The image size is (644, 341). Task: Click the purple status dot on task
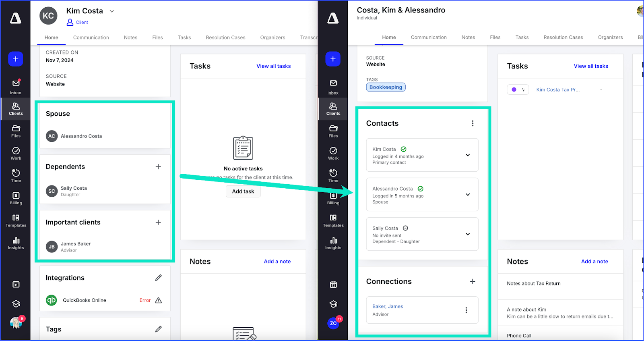(514, 90)
